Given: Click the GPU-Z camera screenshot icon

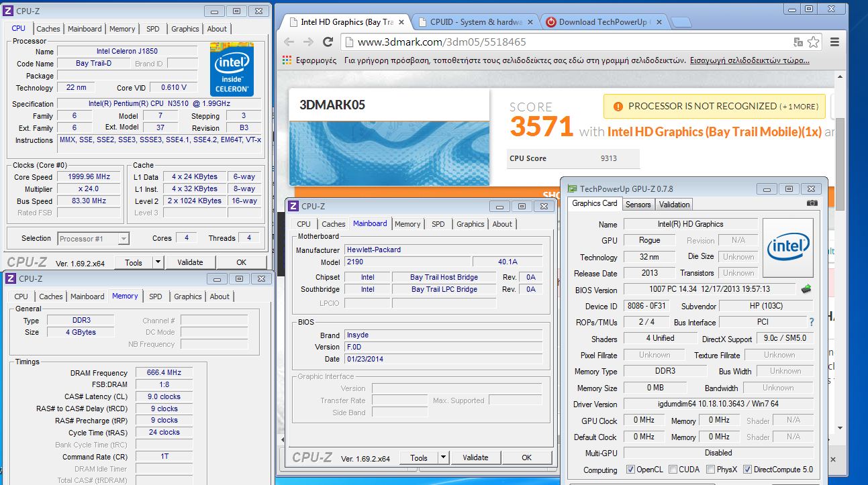Looking at the screenshot, I should (812, 203).
